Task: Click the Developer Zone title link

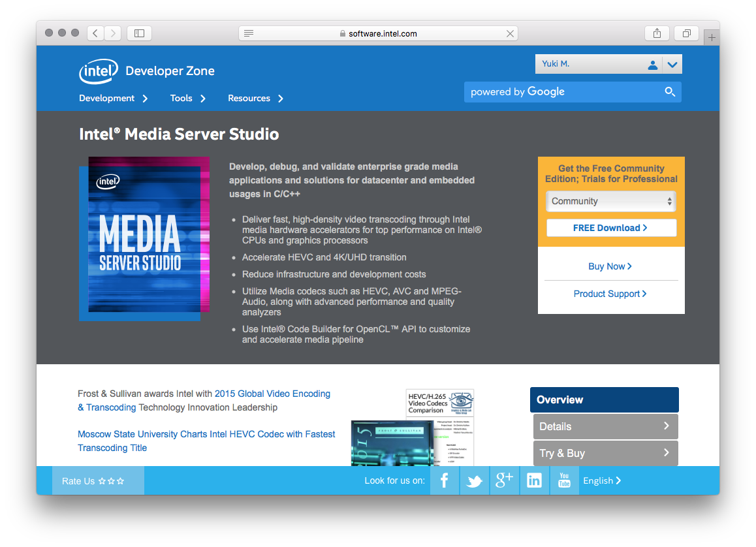Action: click(x=170, y=71)
